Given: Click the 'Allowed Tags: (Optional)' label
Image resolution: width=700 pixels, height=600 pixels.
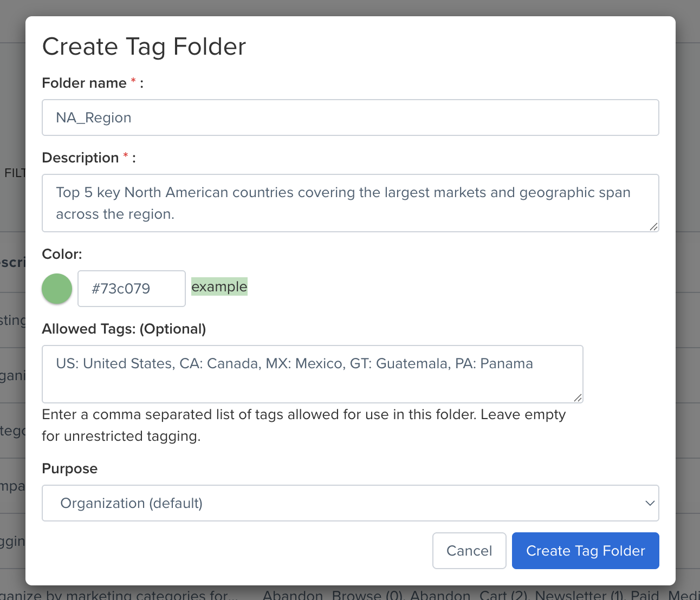Looking at the screenshot, I should pos(124,329).
